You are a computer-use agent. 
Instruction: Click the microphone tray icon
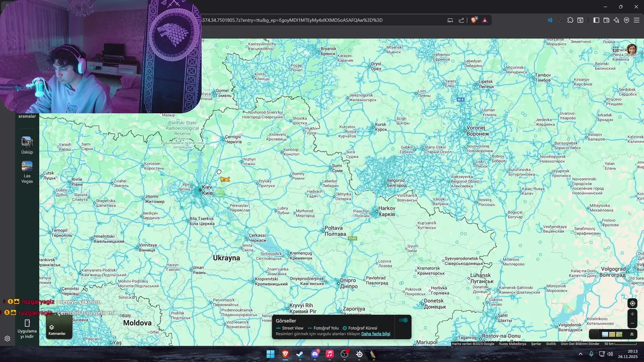591,354
